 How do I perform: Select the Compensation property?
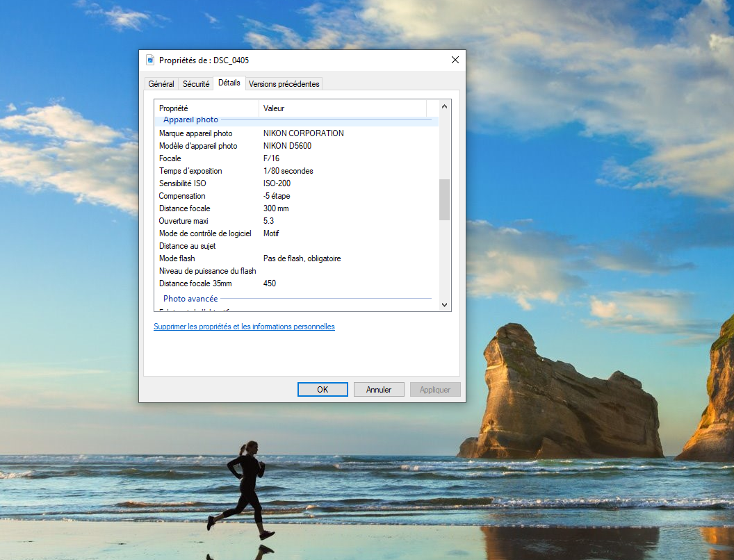[x=181, y=196]
